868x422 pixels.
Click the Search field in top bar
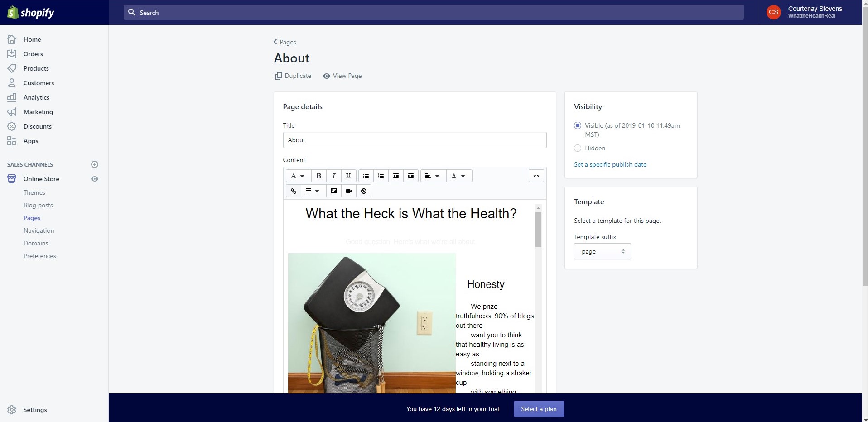(434, 12)
